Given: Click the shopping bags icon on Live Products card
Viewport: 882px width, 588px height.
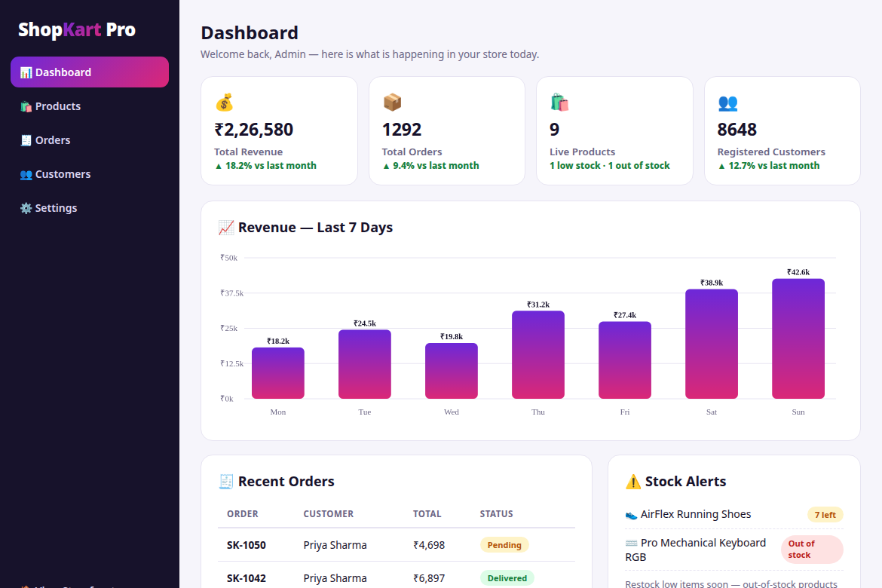Looking at the screenshot, I should pyautogui.click(x=559, y=103).
